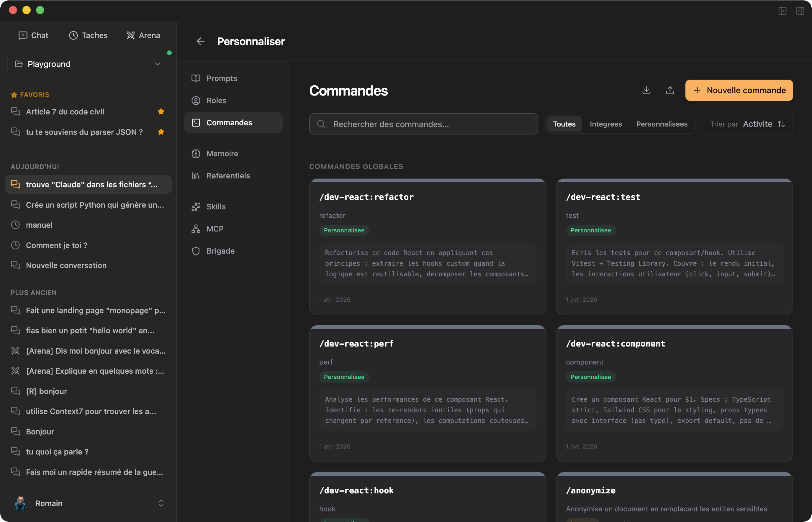Open the Brigade section
Screen dimensions: 812x522
(220, 250)
